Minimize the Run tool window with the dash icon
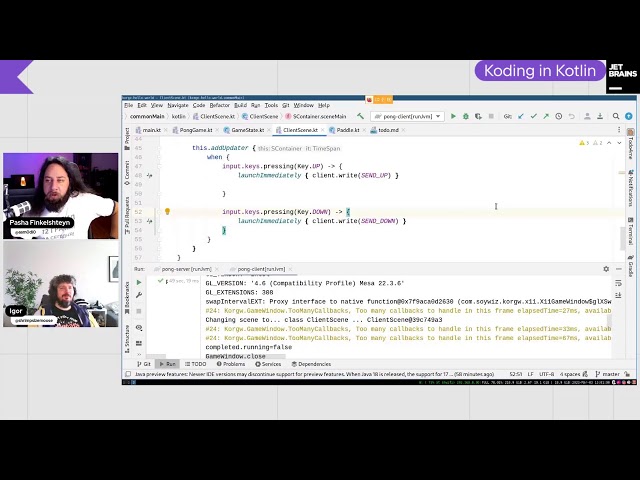 (x=619, y=269)
